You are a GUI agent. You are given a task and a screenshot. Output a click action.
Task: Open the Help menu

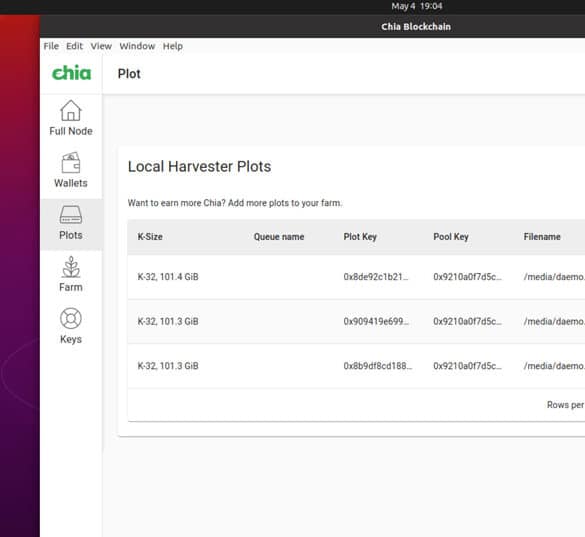click(173, 46)
